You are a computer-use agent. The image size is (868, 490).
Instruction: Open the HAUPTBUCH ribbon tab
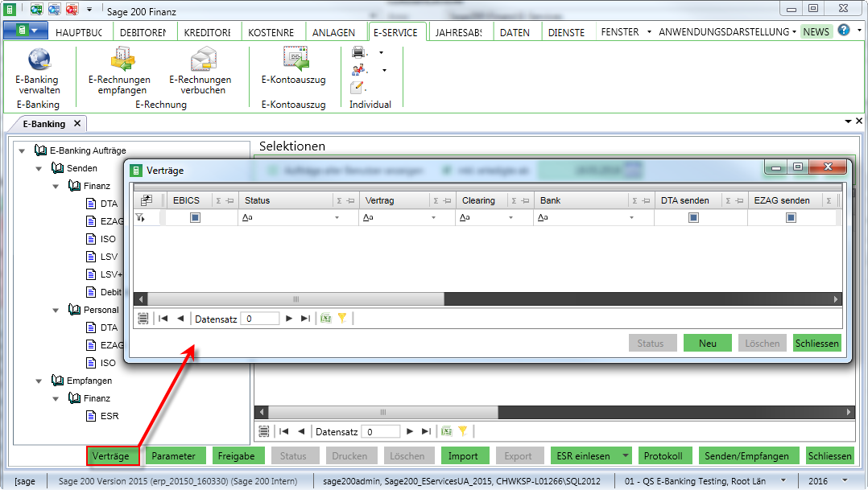(x=79, y=32)
